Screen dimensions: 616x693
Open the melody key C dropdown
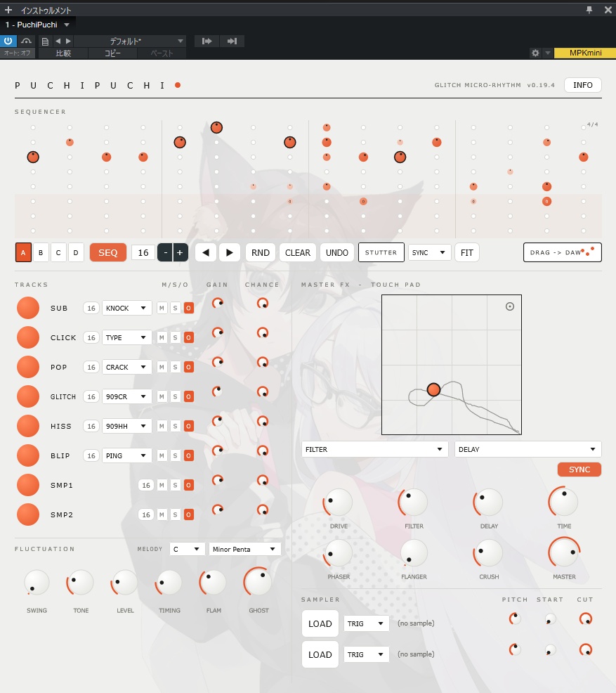(x=187, y=549)
